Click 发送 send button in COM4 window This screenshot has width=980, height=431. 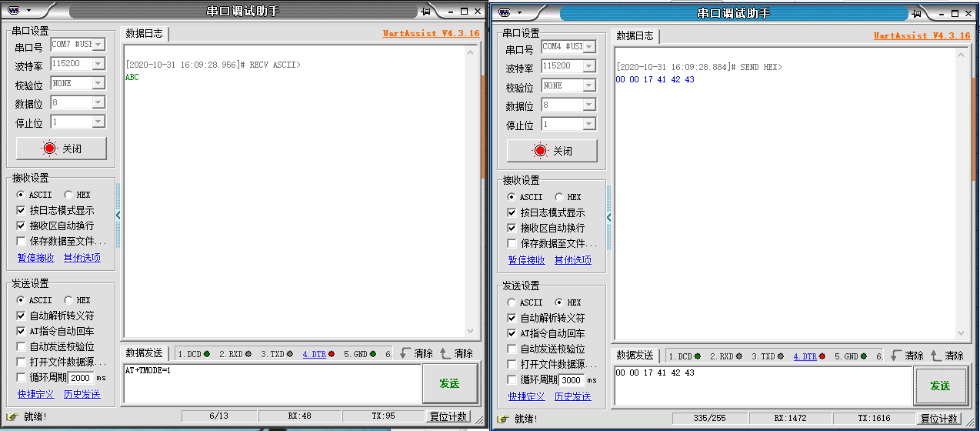pos(940,386)
